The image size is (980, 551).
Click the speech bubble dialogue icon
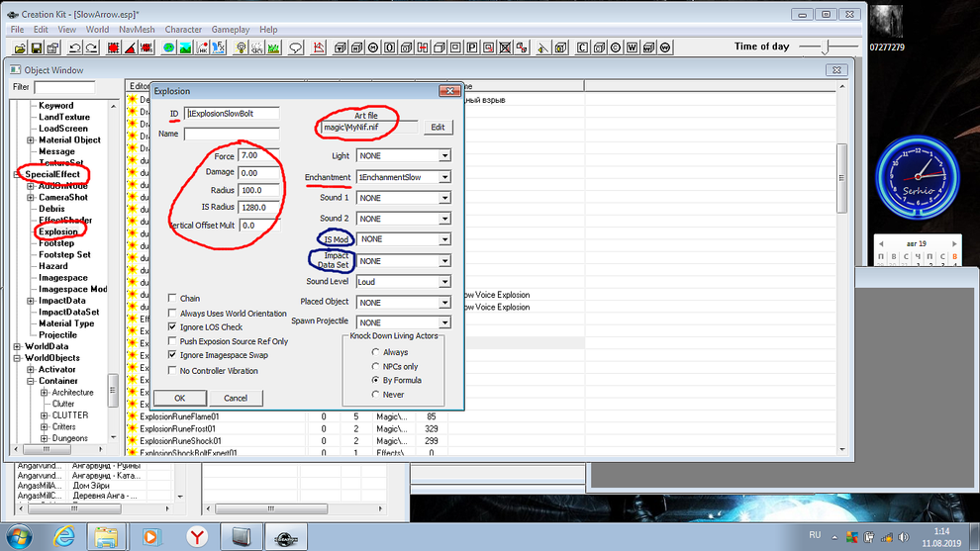point(295,47)
